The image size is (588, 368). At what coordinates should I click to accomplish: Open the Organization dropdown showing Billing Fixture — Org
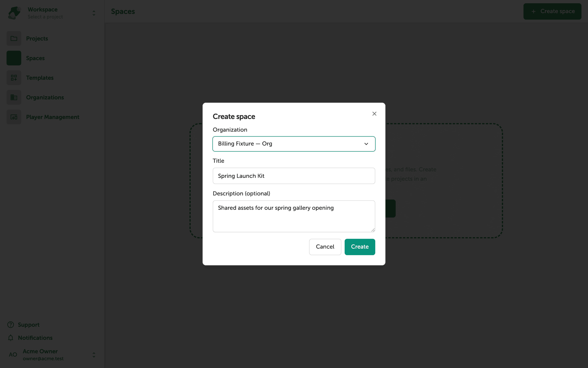pos(294,144)
